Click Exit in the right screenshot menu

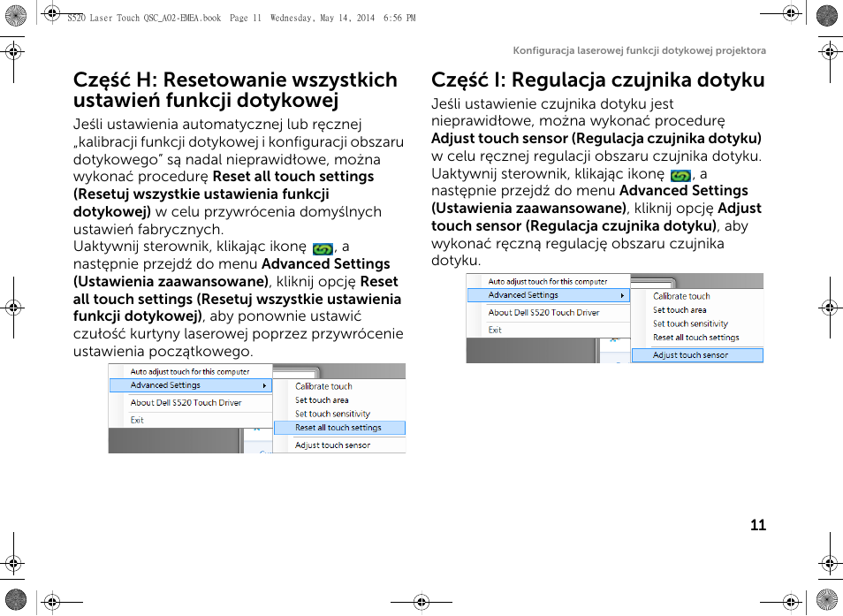point(495,330)
